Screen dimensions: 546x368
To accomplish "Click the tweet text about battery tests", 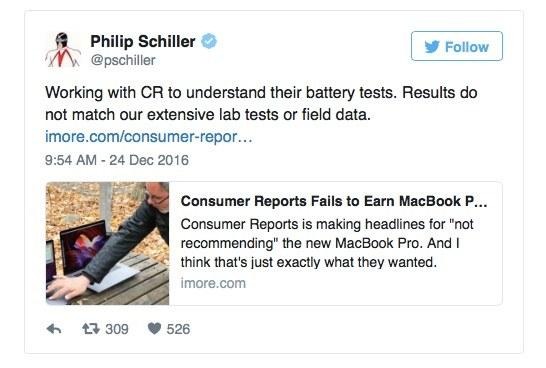I will [x=261, y=103].
